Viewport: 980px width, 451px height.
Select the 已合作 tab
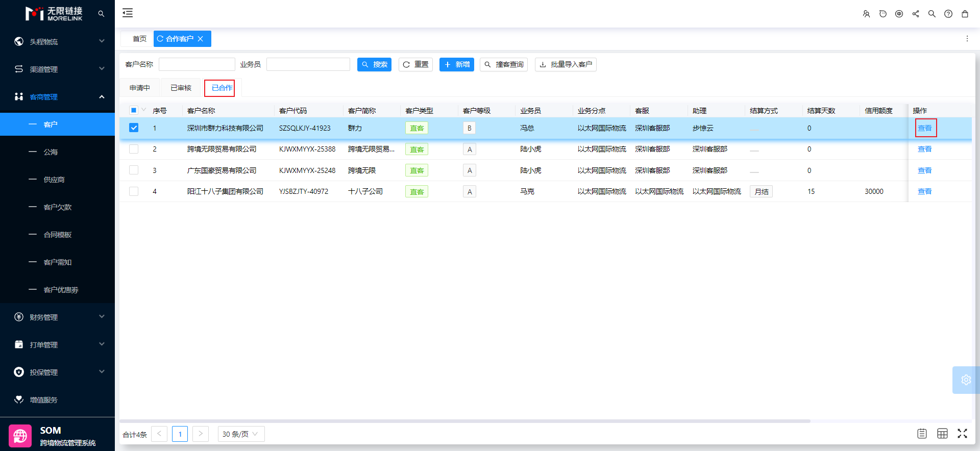coord(222,88)
